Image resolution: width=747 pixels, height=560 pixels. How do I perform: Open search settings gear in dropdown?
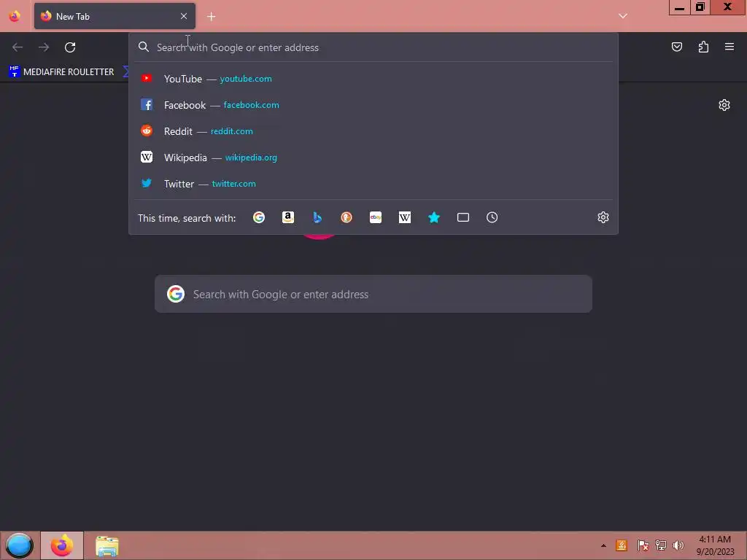[603, 217]
